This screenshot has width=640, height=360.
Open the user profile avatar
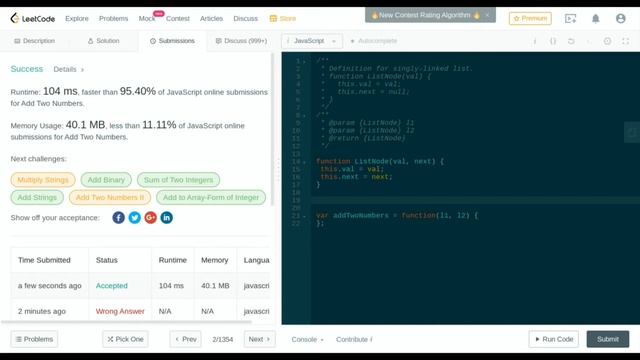[x=620, y=18]
